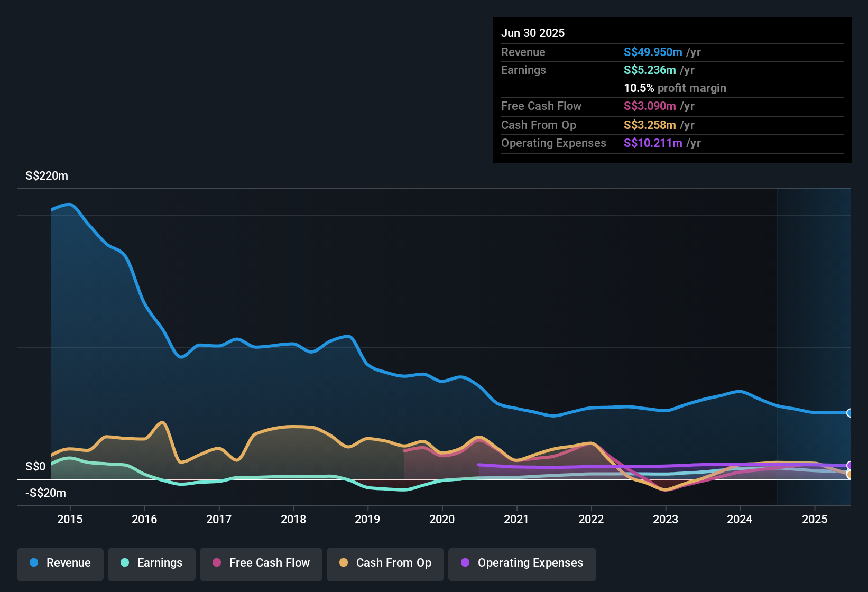Click the 2020 x-axis year label
Screen dimensions: 868x592
coord(442,519)
